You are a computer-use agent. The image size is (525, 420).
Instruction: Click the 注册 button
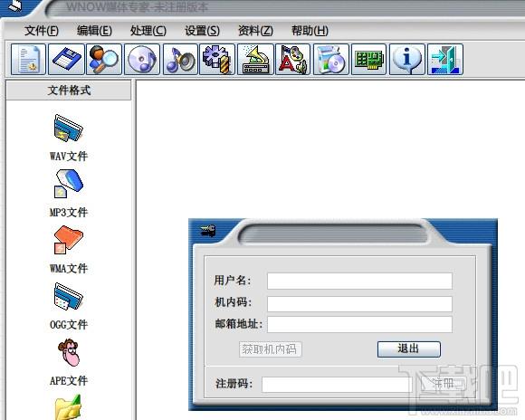(443, 384)
